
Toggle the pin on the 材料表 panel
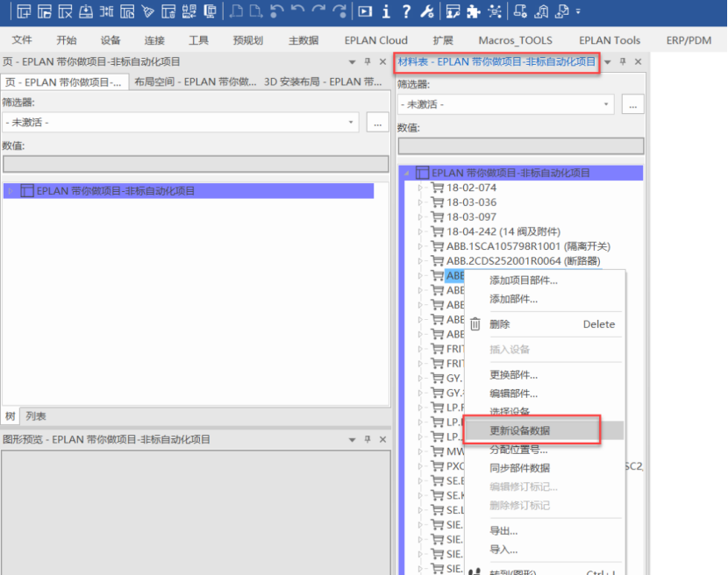[623, 61]
